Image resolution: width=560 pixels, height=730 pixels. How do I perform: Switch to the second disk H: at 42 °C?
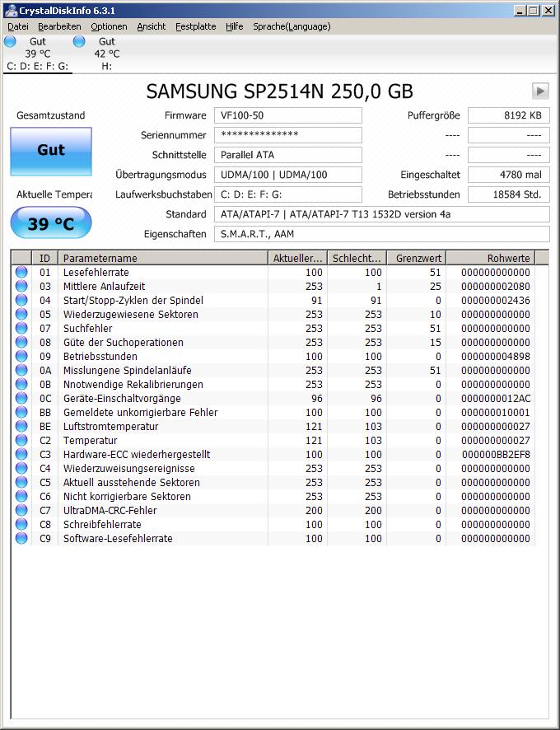point(106,54)
